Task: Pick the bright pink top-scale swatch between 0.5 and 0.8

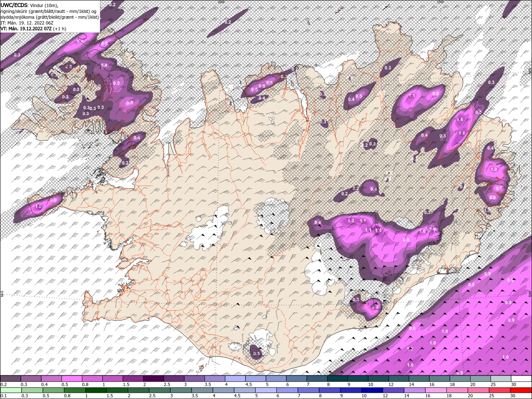Action: [71, 379]
